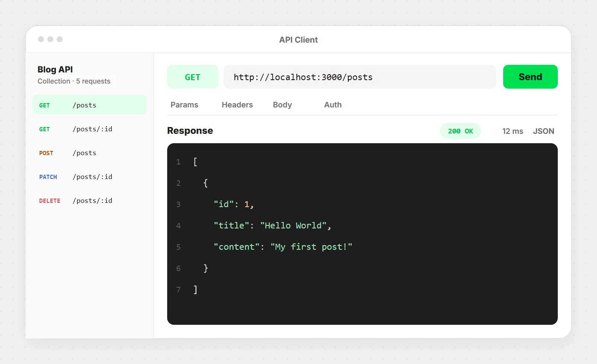Image resolution: width=597 pixels, height=364 pixels.
Task: Select the GET /posts request in the sidebar
Action: click(x=90, y=105)
